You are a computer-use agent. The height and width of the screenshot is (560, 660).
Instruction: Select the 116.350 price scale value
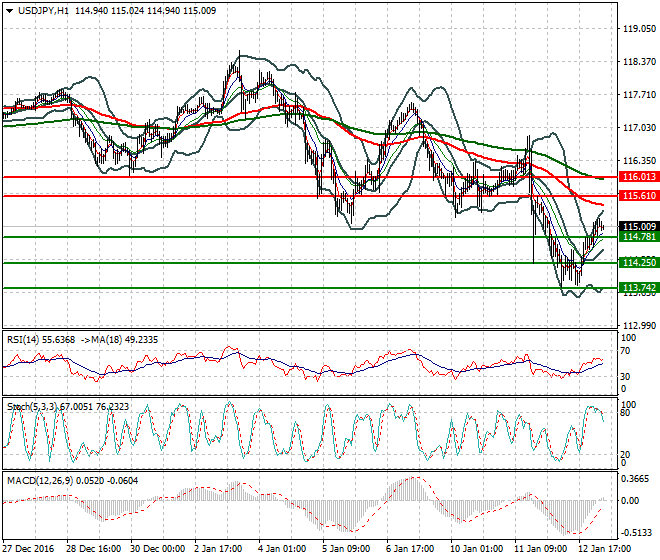coord(639,161)
